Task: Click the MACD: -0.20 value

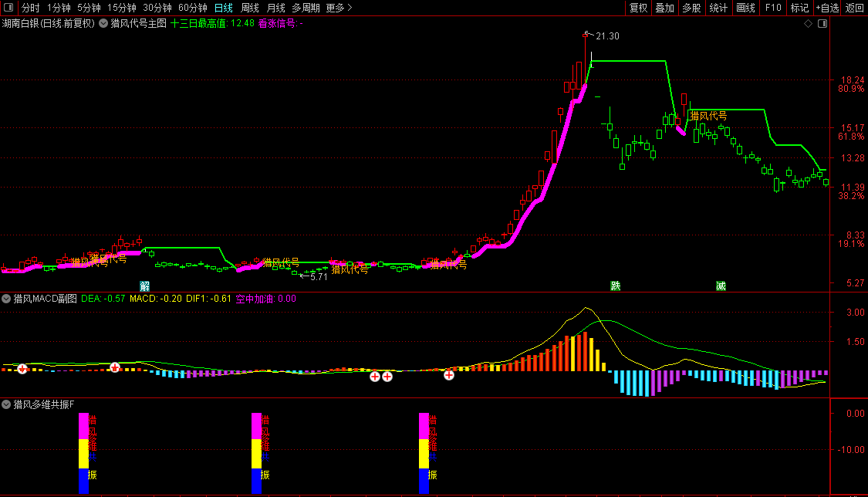Action: (x=156, y=299)
